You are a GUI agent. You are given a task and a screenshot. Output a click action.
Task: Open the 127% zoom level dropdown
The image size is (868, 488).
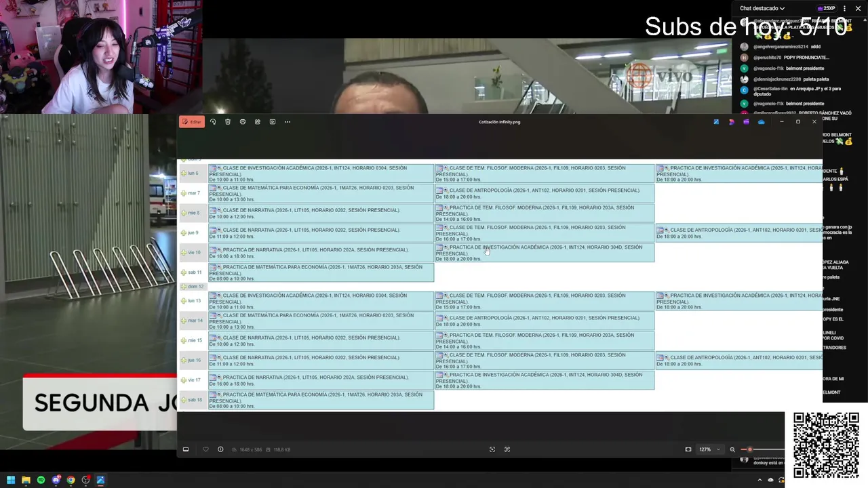(709, 449)
